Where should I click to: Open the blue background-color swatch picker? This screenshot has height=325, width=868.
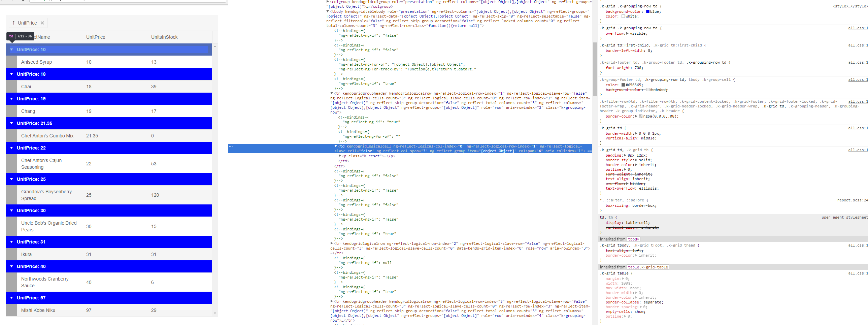click(x=647, y=11)
